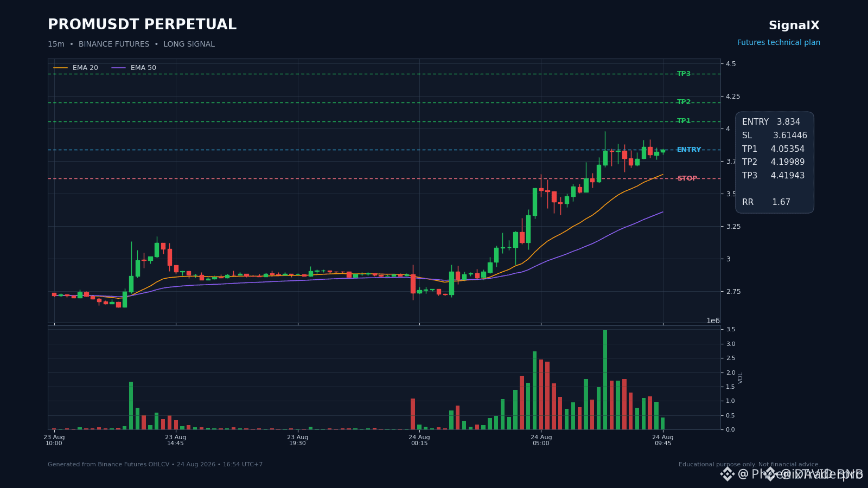This screenshot has height=488, width=868.
Task: Click the blue ENTRY line label
Action: coord(689,150)
